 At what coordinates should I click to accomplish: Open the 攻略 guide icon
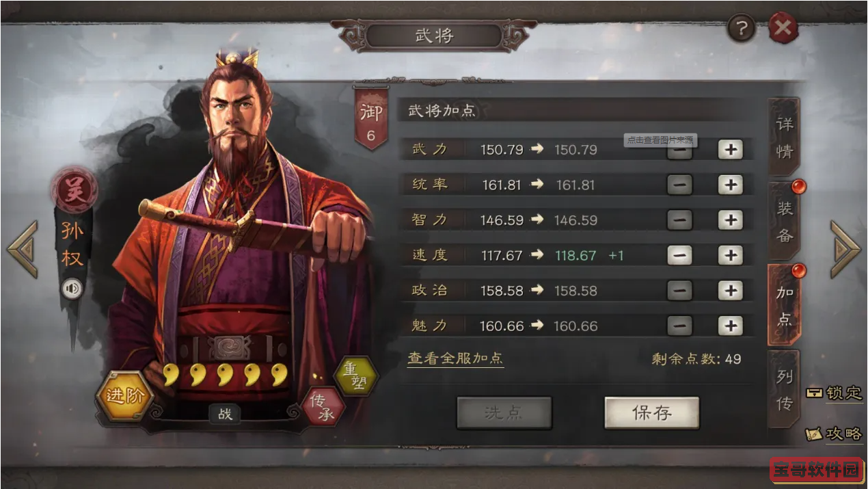click(x=834, y=434)
